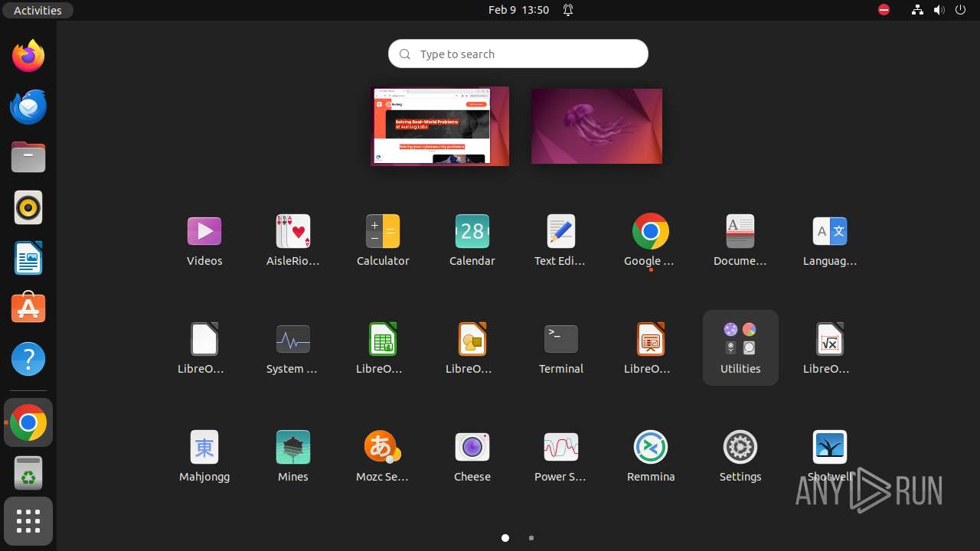Open Help from the dock
The image size is (980, 551).
(x=28, y=359)
